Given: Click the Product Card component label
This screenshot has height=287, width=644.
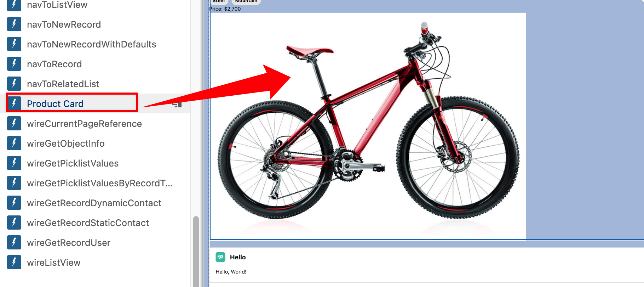Looking at the screenshot, I should click(x=55, y=104).
